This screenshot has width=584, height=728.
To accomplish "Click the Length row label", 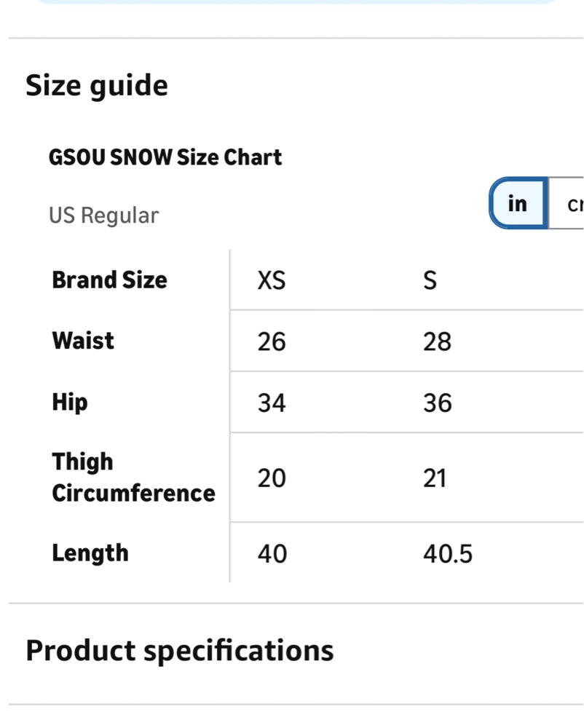I will coord(90,553).
